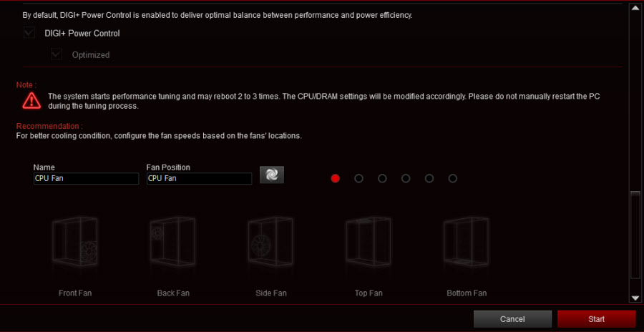Select the fourth fan page dot
The image size is (644, 332).
click(406, 178)
